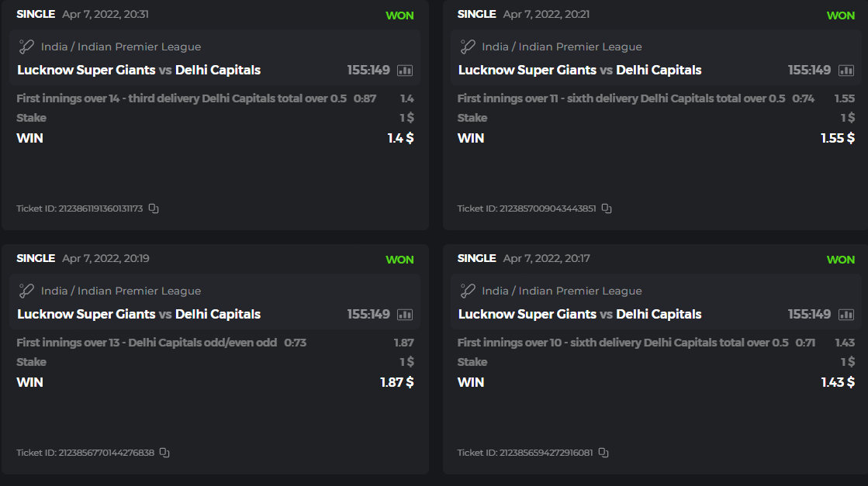The image size is (868, 486).
Task: Click the 1.87 $ win amount
Action: 396,382
